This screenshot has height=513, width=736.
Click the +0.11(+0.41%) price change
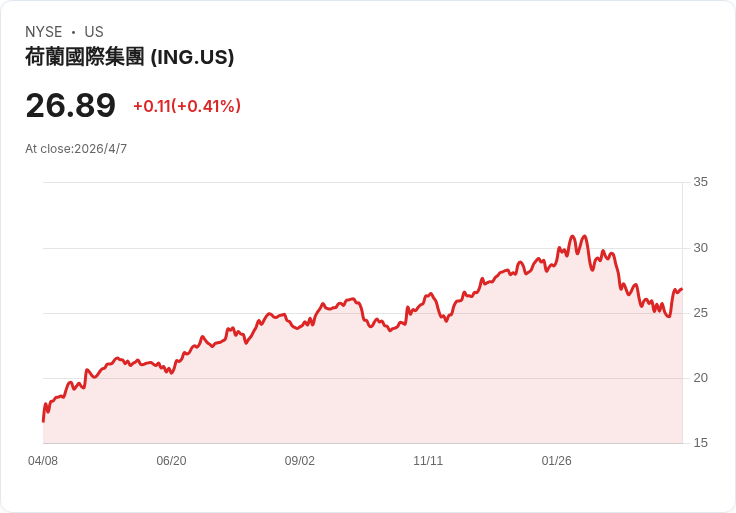187,106
